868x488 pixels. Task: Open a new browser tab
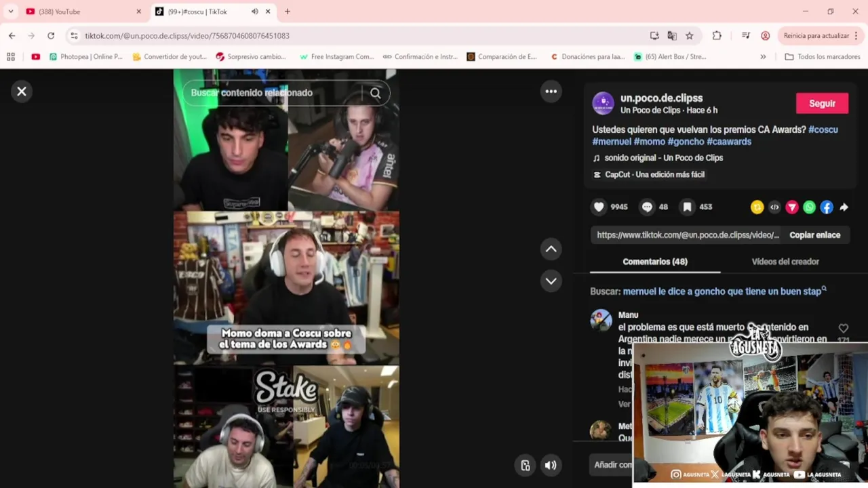click(288, 12)
